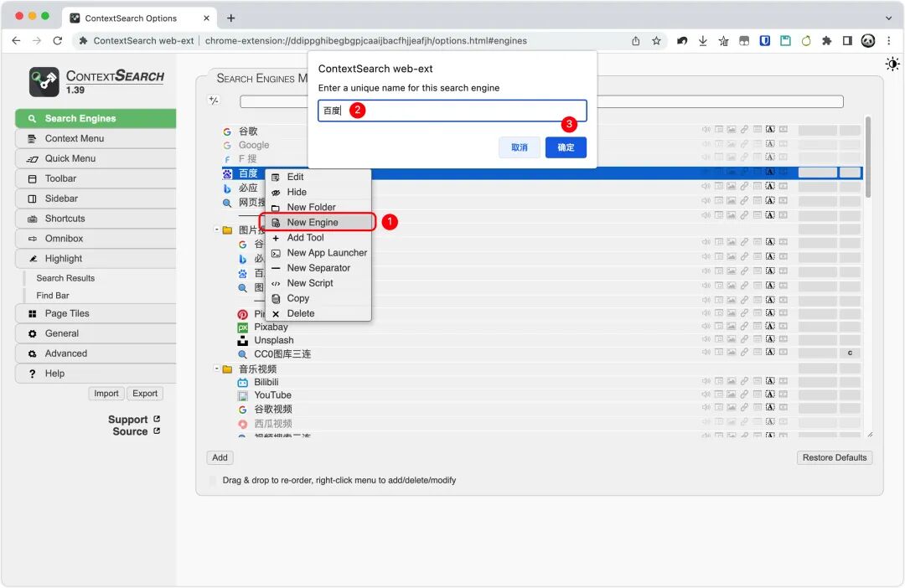Choose Copy from the context menu
This screenshot has width=905, height=588.
tap(318, 298)
